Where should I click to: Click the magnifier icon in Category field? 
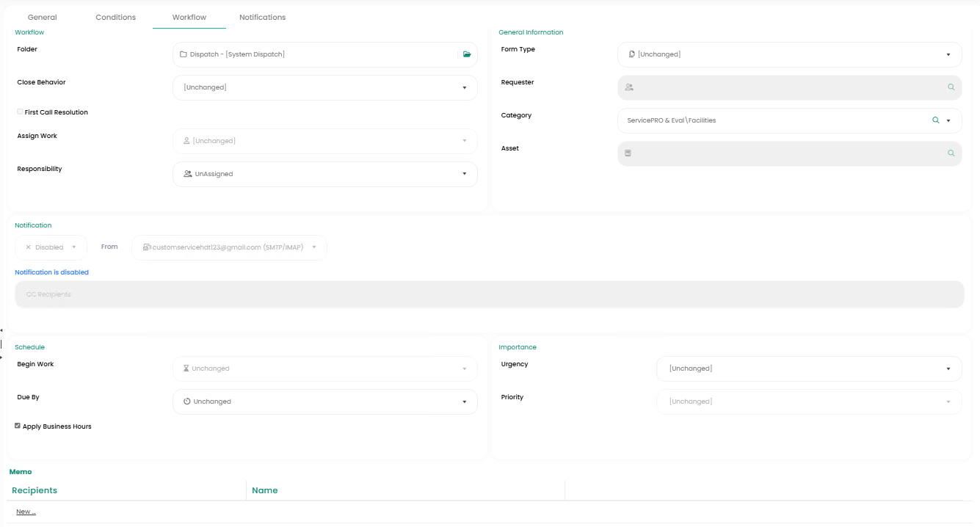[x=935, y=120]
